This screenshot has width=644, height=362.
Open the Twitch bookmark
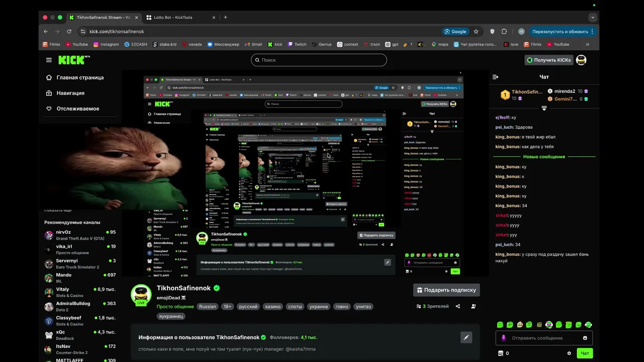(x=297, y=44)
